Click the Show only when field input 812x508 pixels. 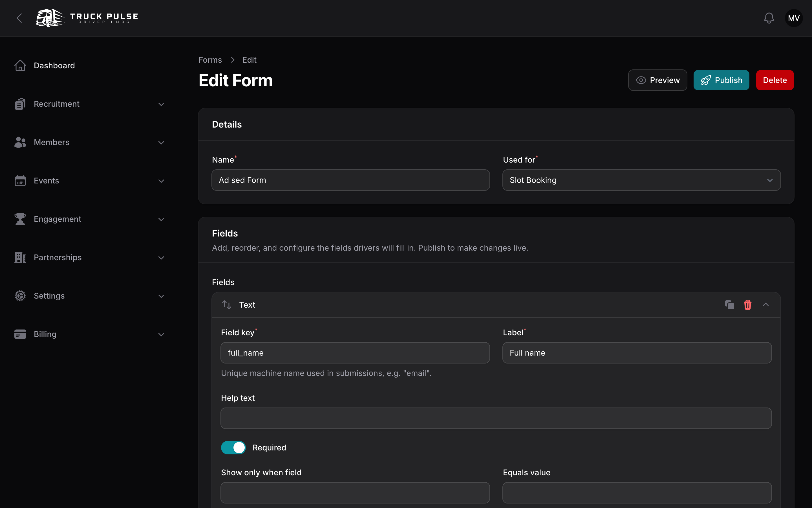(x=355, y=493)
